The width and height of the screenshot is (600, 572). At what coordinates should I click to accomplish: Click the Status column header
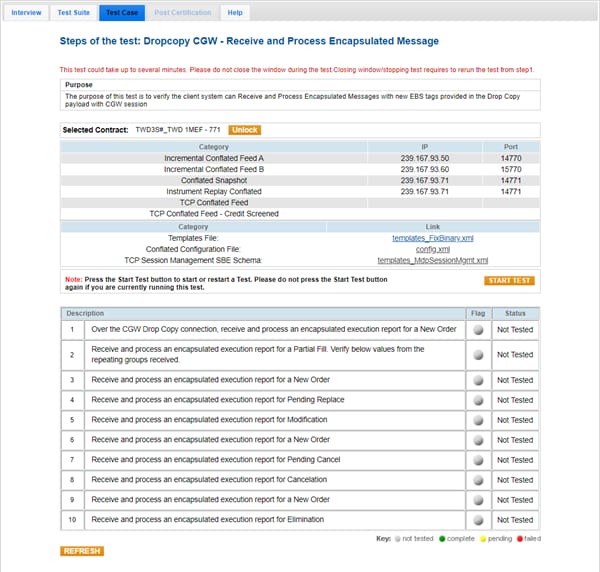point(514,313)
